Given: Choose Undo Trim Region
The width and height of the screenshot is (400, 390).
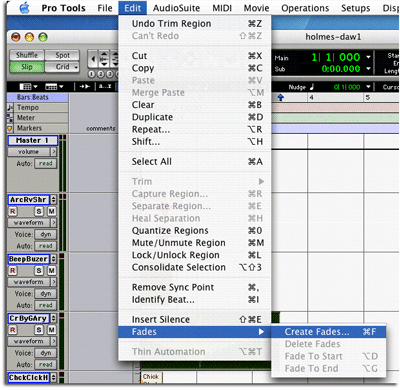Looking at the screenshot, I should 195,24.
